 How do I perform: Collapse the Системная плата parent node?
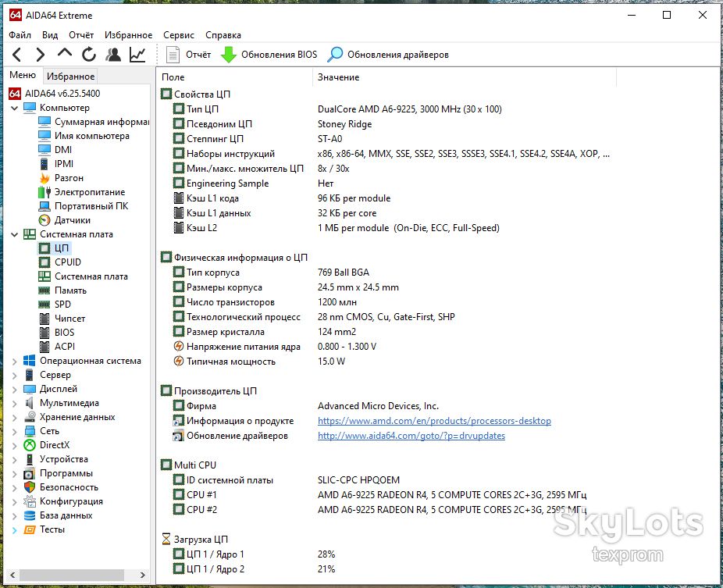click(15, 234)
